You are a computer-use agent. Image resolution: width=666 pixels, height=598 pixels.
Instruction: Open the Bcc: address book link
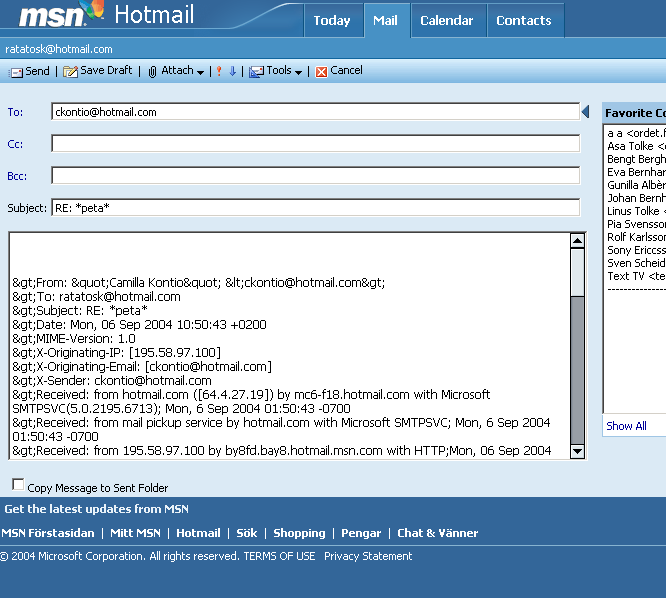17,176
